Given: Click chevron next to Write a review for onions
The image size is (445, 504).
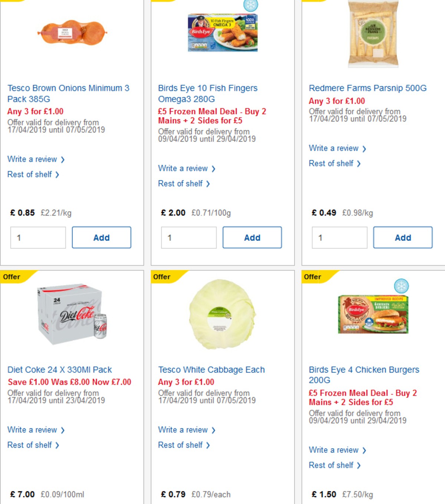Looking at the screenshot, I should pyautogui.click(x=63, y=160).
